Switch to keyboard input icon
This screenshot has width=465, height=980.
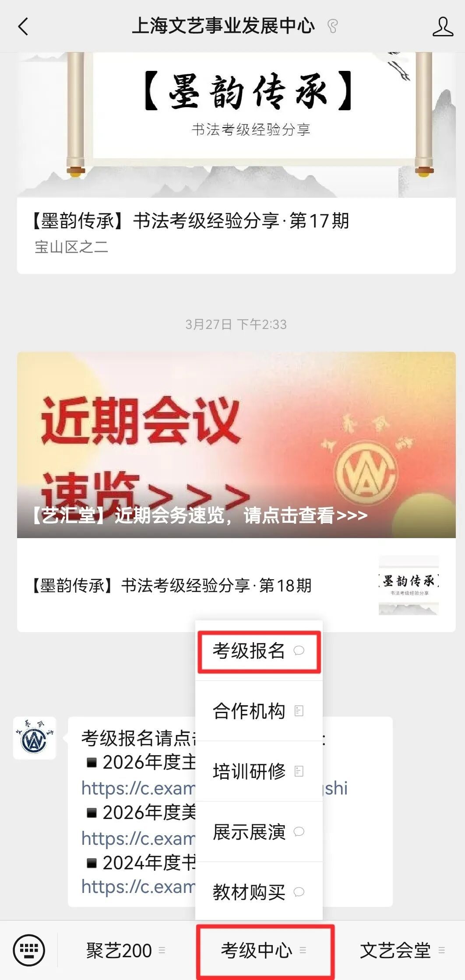coord(29,950)
